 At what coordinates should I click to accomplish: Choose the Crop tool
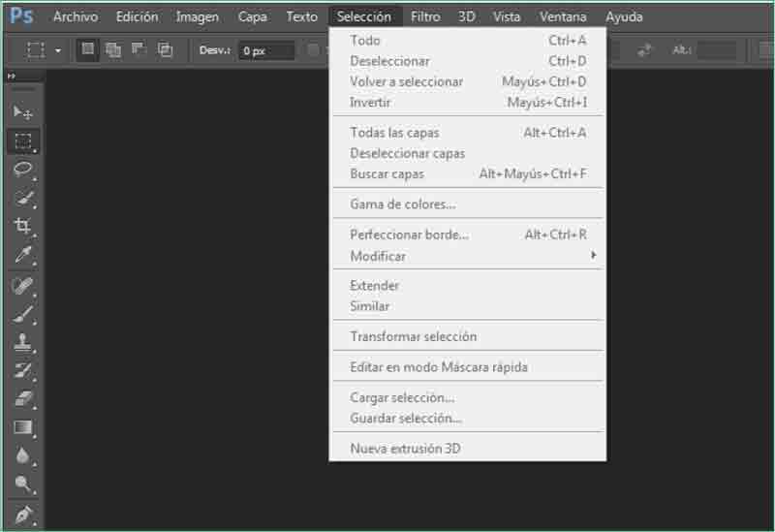coord(23,226)
